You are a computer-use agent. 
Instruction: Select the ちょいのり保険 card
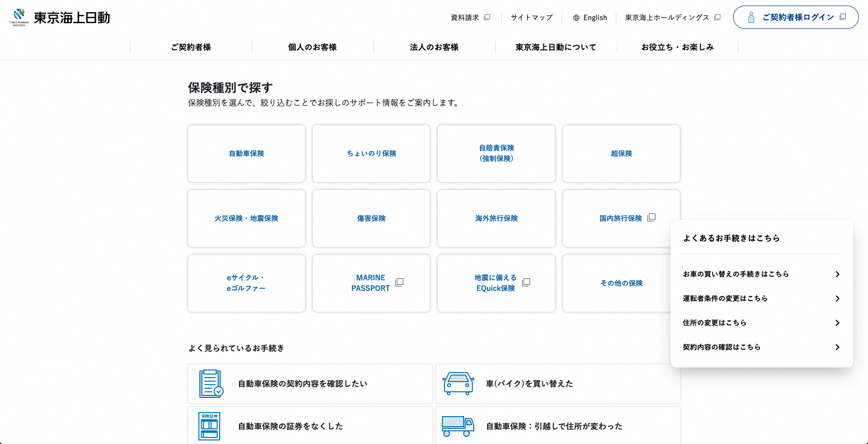tap(371, 154)
